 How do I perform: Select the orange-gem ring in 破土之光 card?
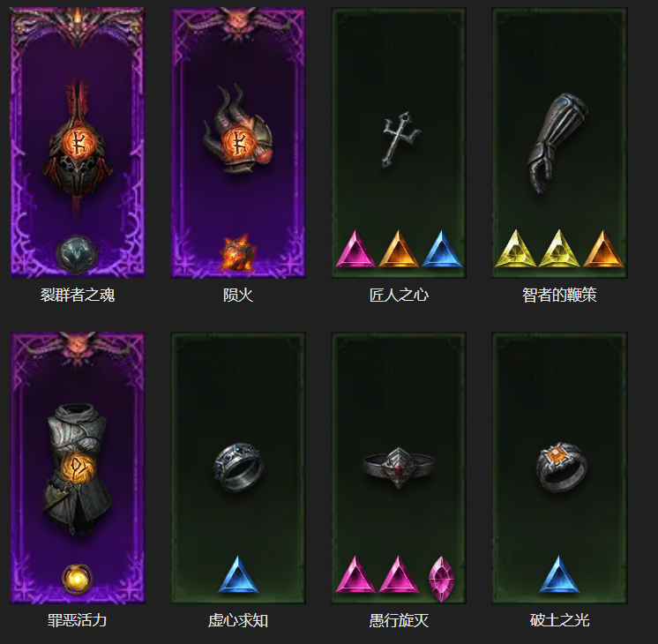[x=560, y=467]
